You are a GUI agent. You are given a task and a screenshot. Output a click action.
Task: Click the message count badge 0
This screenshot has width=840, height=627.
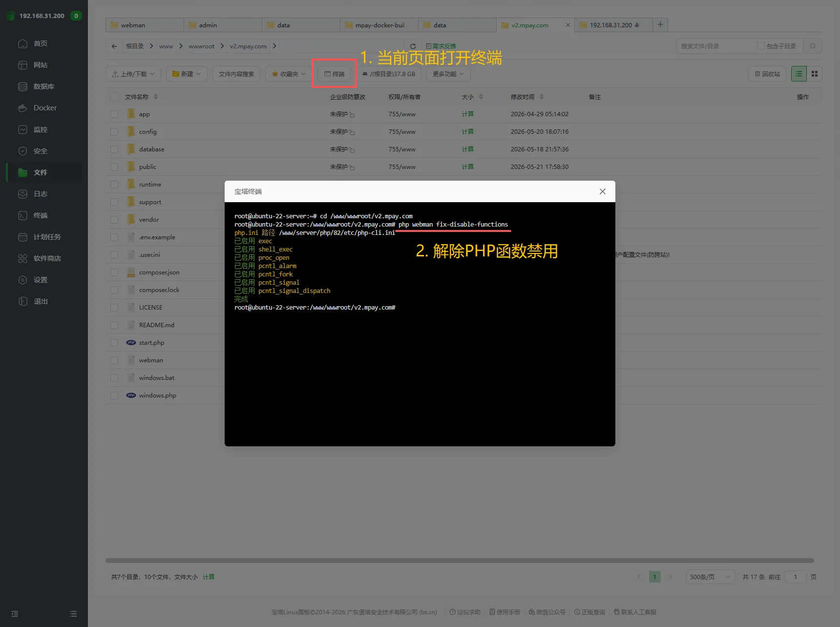[76, 16]
